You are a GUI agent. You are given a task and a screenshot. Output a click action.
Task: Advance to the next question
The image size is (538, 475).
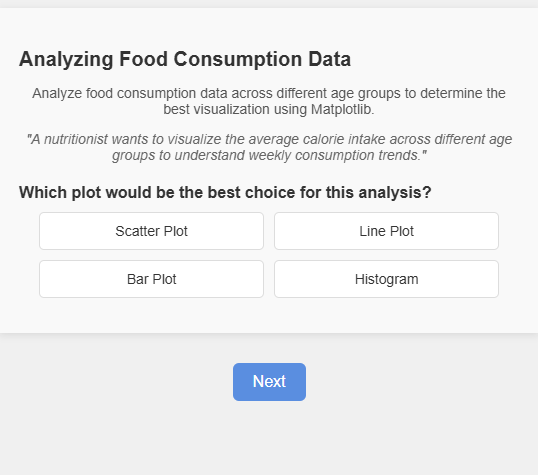(269, 382)
